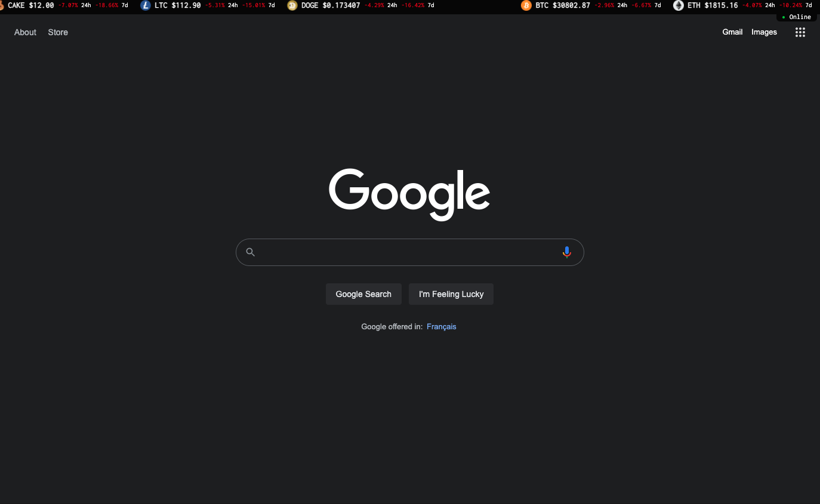
Task: Click the LTC -15.01% 7d change
Action: pos(258,5)
